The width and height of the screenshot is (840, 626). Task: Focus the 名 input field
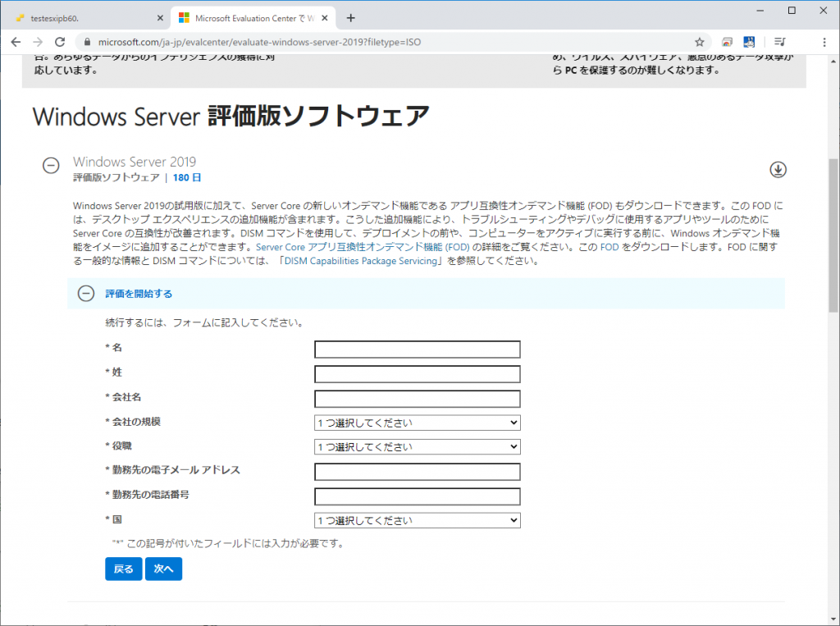418,350
